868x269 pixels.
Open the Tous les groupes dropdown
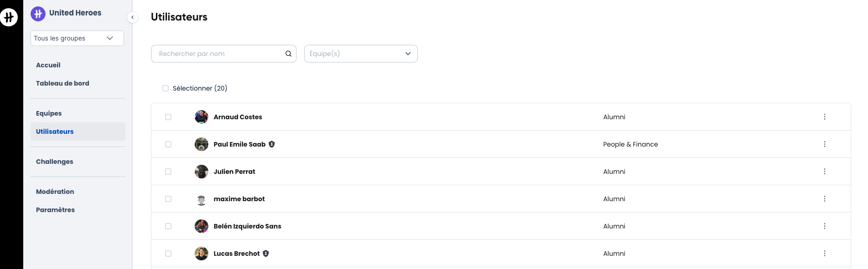(x=77, y=38)
